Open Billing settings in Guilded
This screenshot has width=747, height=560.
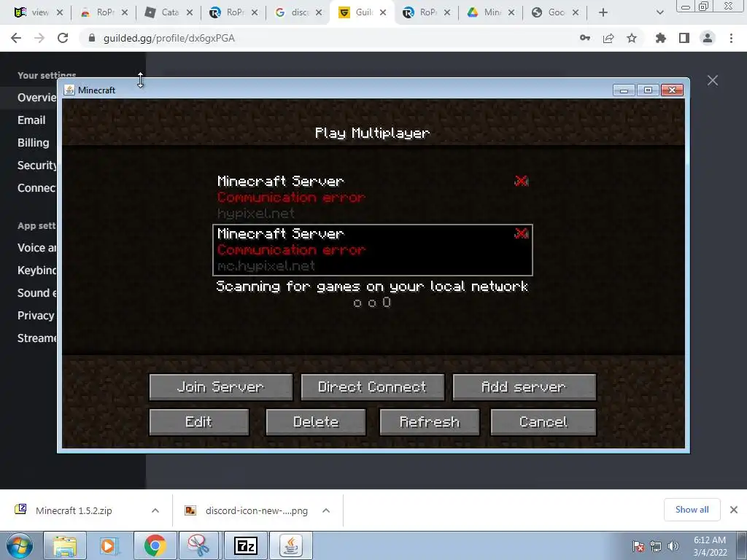tap(33, 143)
